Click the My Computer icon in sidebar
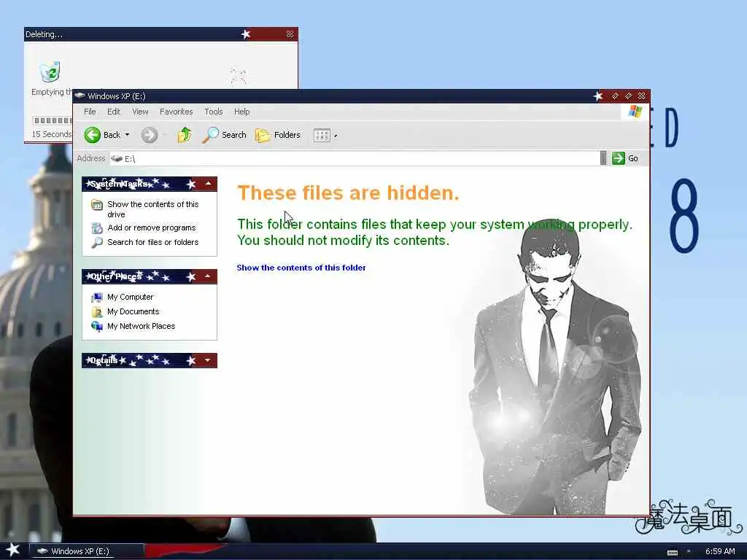This screenshot has height=560, width=747. coord(97,297)
